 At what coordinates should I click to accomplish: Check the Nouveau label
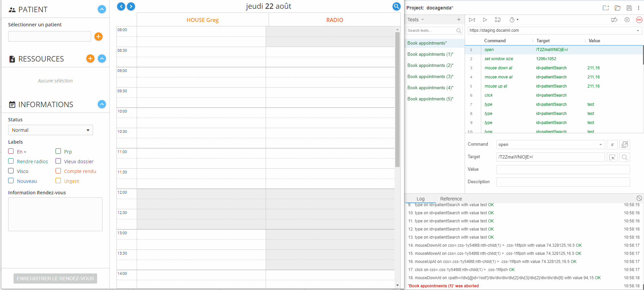(x=11, y=180)
